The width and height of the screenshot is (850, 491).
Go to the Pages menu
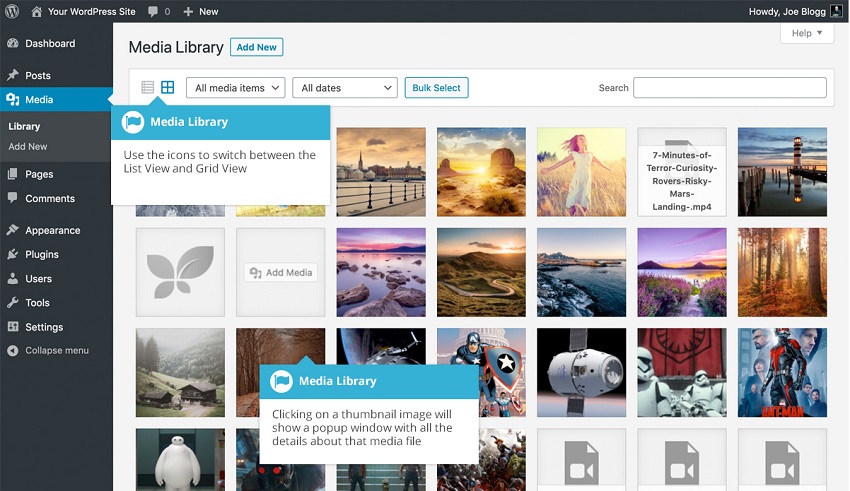pos(39,174)
